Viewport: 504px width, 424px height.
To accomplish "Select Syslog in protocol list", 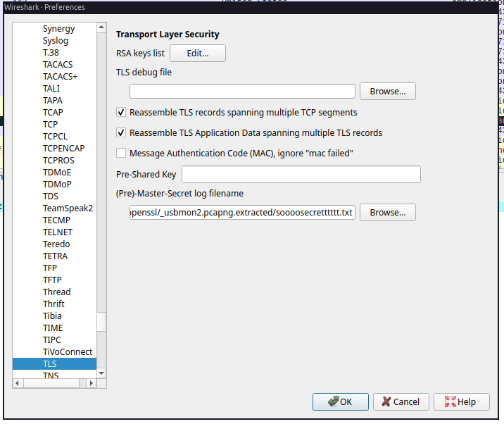I will pos(56,41).
